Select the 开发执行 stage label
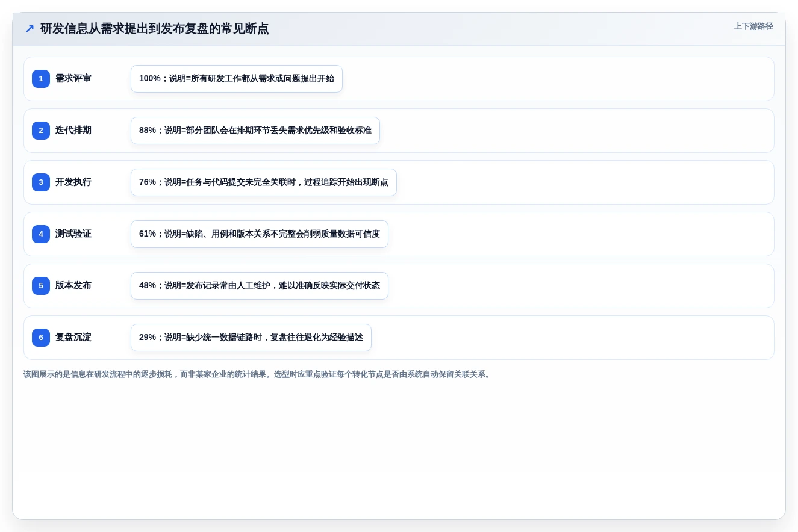This screenshot has height=532, width=798. [73, 182]
